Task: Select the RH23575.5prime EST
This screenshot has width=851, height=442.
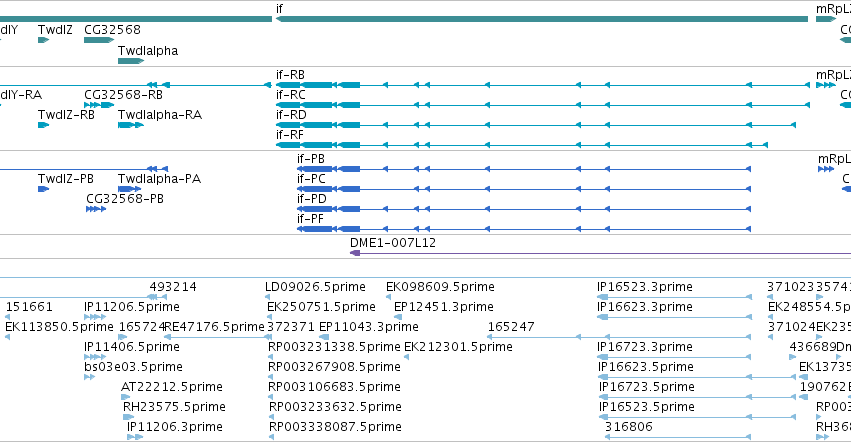Action: [174, 408]
